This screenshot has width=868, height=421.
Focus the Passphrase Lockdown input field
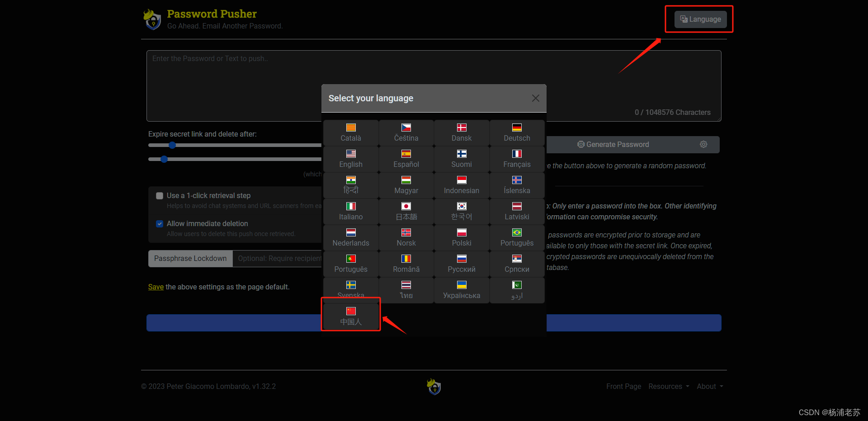coord(277,259)
